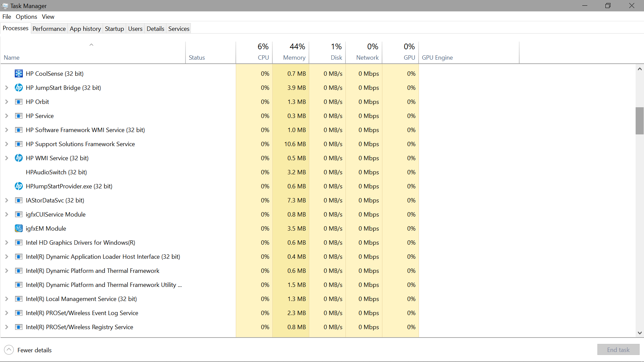Click the 10.6 MB memory value
644x362 pixels.
pyautogui.click(x=295, y=144)
